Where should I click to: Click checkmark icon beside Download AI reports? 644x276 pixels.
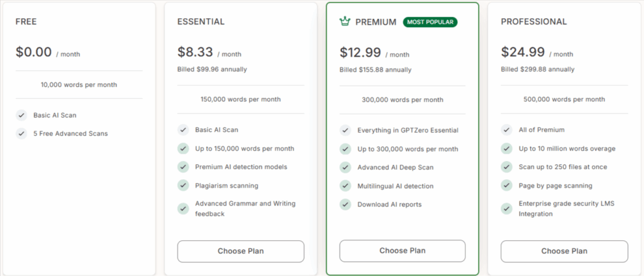pyautogui.click(x=345, y=204)
